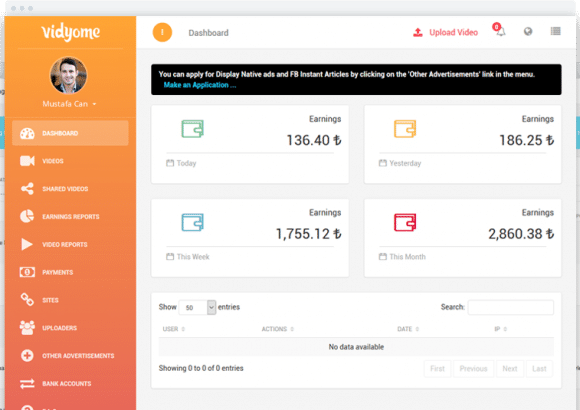The image size is (580, 410).
Task: Click the red wallet icon for This Month
Action: click(405, 222)
